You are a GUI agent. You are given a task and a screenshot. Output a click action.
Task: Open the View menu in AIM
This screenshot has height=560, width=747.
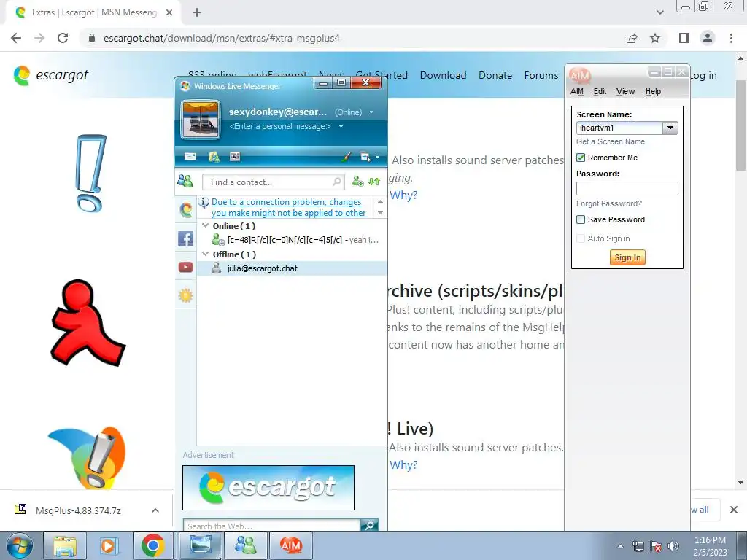[x=625, y=91]
